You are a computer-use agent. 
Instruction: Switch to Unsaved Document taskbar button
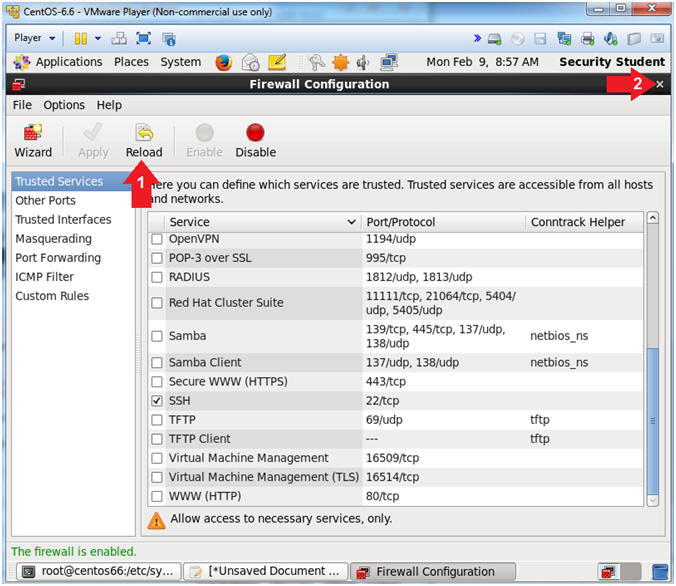pyautogui.click(x=266, y=572)
